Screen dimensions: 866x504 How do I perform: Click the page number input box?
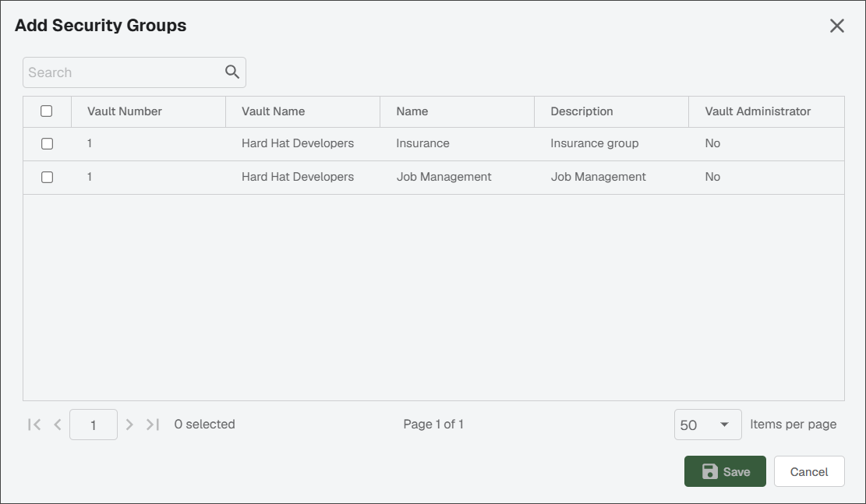point(94,425)
